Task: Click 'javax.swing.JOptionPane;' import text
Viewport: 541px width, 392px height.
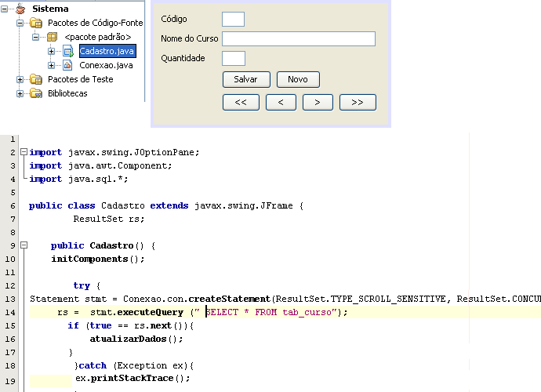Action: tap(134, 152)
